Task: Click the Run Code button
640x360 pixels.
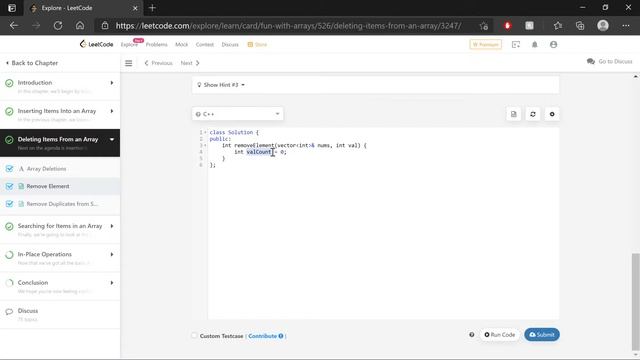Action: pos(500,335)
